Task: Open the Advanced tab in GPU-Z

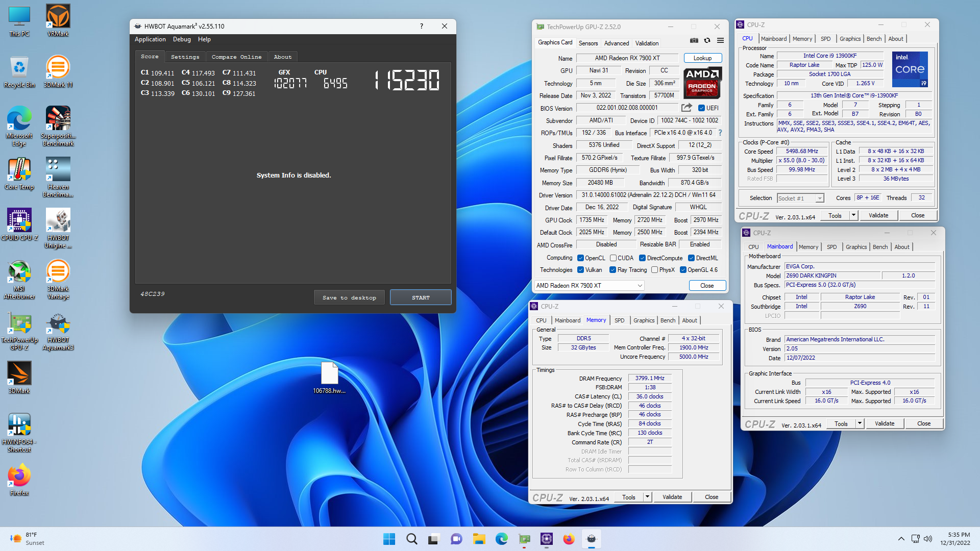Action: (x=617, y=43)
